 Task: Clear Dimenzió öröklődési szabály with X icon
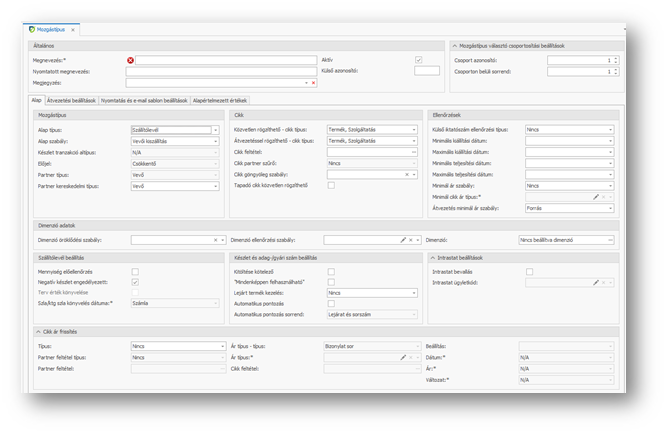click(x=216, y=240)
